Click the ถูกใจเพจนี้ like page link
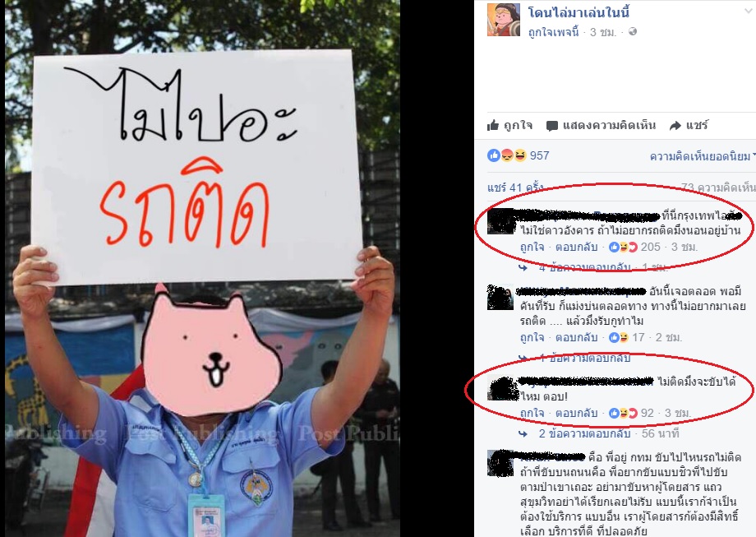 [553, 32]
